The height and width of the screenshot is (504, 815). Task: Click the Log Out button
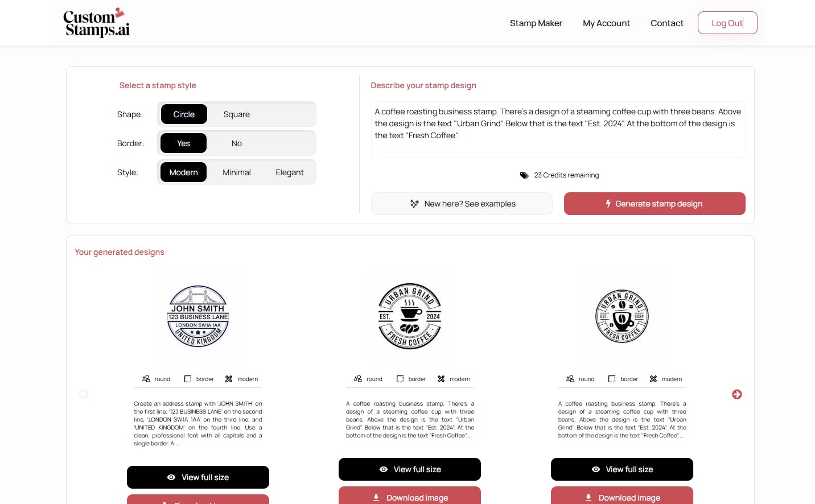[727, 23]
